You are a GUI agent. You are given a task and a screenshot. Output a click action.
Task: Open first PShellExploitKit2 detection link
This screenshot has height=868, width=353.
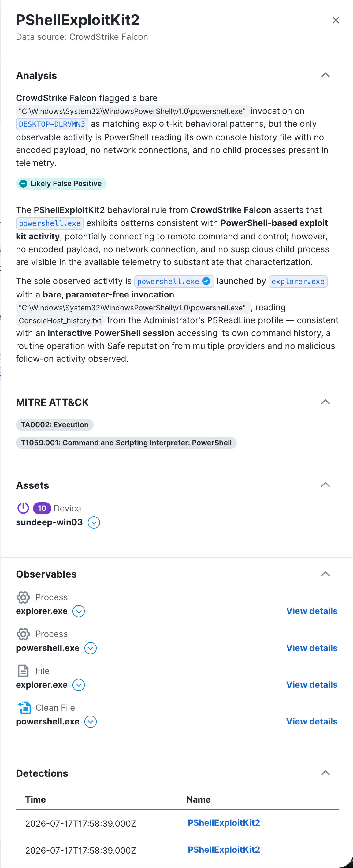[224, 823]
